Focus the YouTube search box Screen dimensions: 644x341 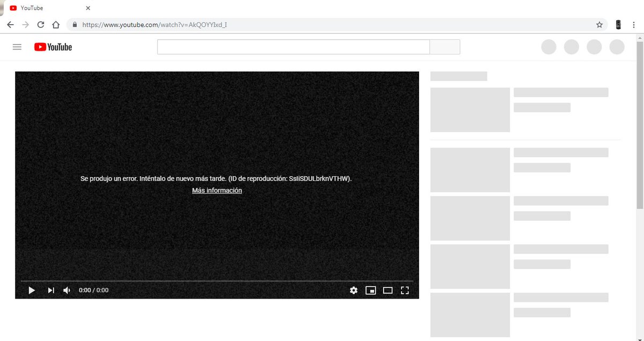[x=294, y=47]
